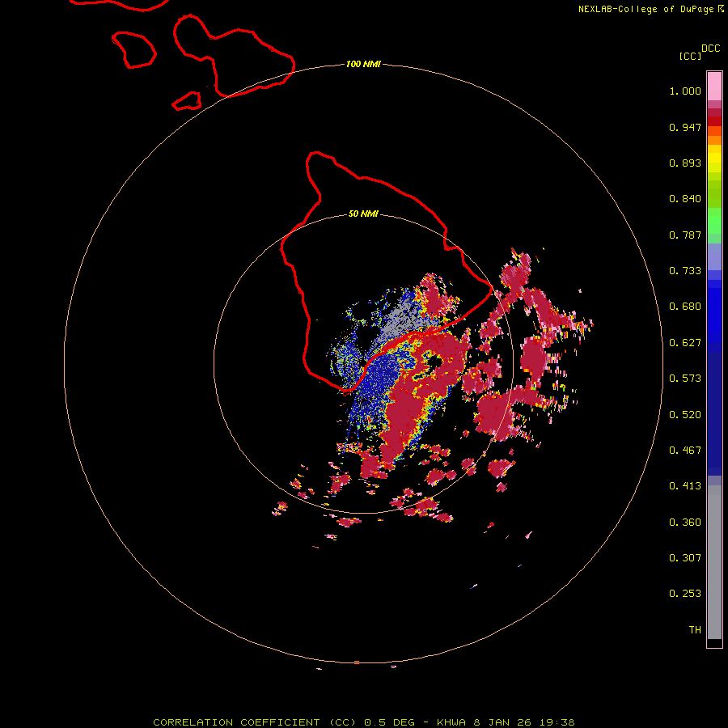Click the 0.893 legend value
Viewport: 728px width, 728px height.
point(685,163)
